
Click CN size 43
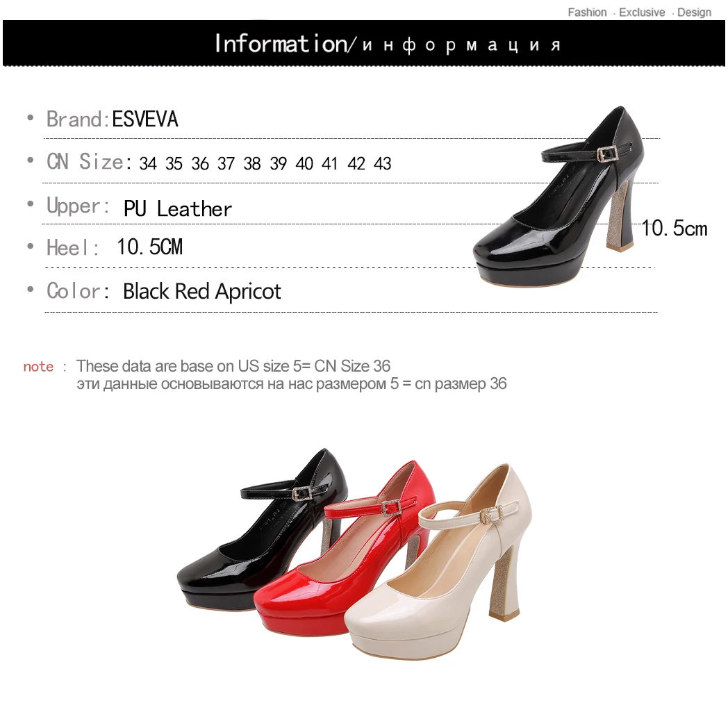[383, 163]
